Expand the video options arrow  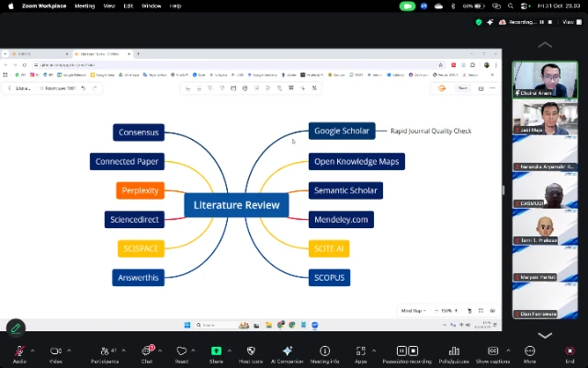click(x=69, y=351)
